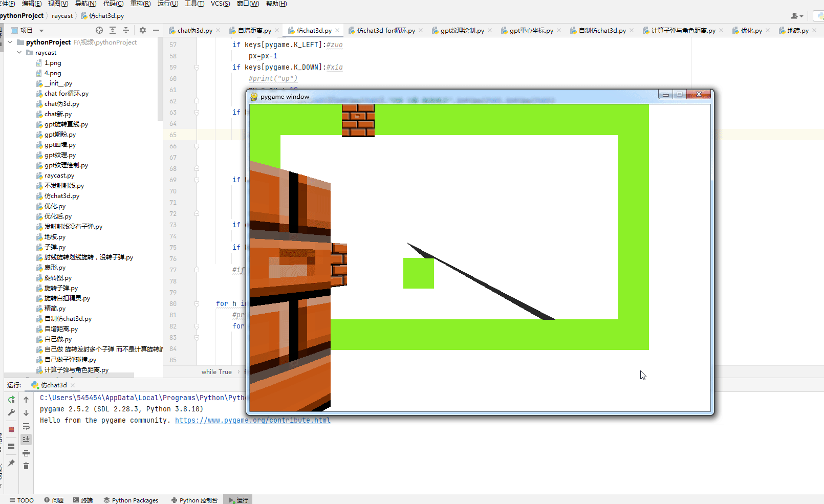Open the user account icon dropdown
This screenshot has height=504, width=824.
(797, 16)
